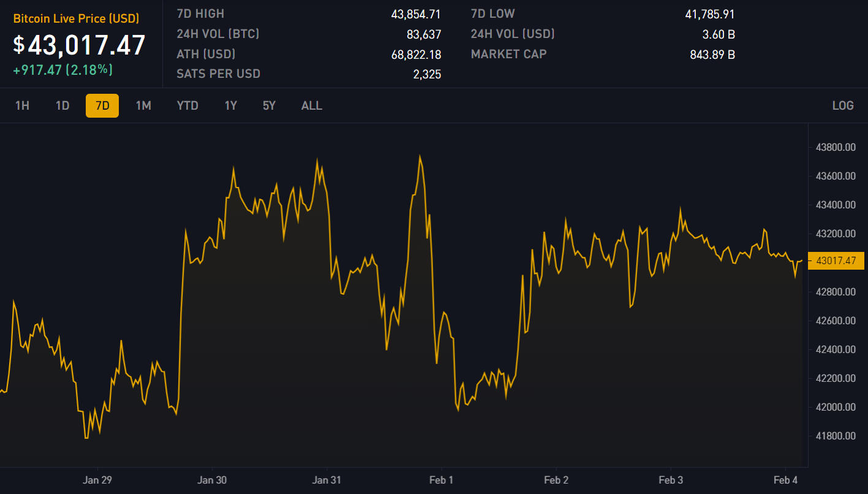868x494 pixels.
Task: Click the Bitcoin Live Price (USD) heading
Action: 77,19
